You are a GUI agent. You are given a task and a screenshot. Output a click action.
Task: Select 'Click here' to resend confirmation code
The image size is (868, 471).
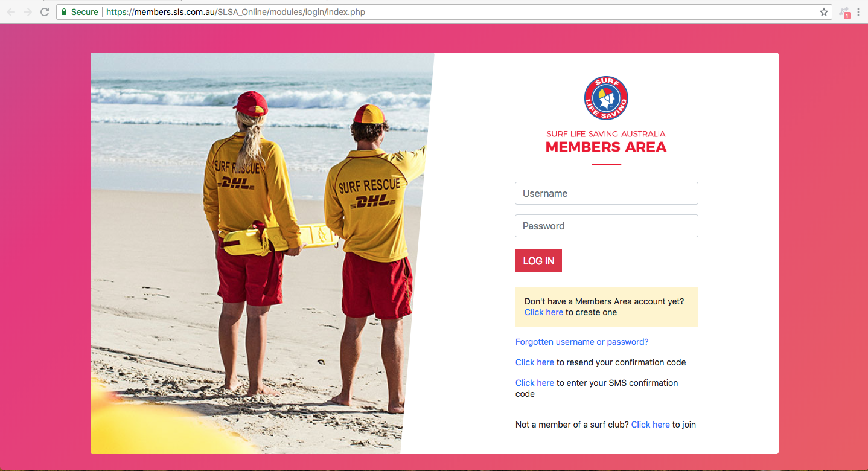tap(534, 362)
